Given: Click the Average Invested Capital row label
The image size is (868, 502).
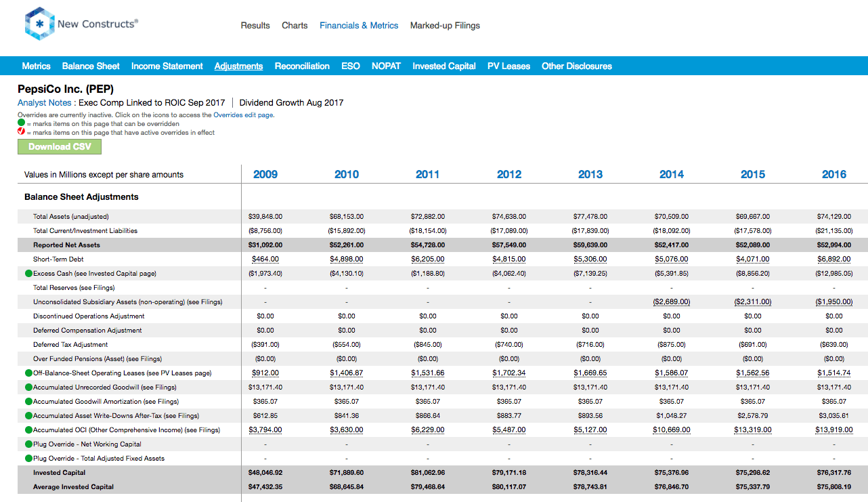Looking at the screenshot, I should coord(73,487).
